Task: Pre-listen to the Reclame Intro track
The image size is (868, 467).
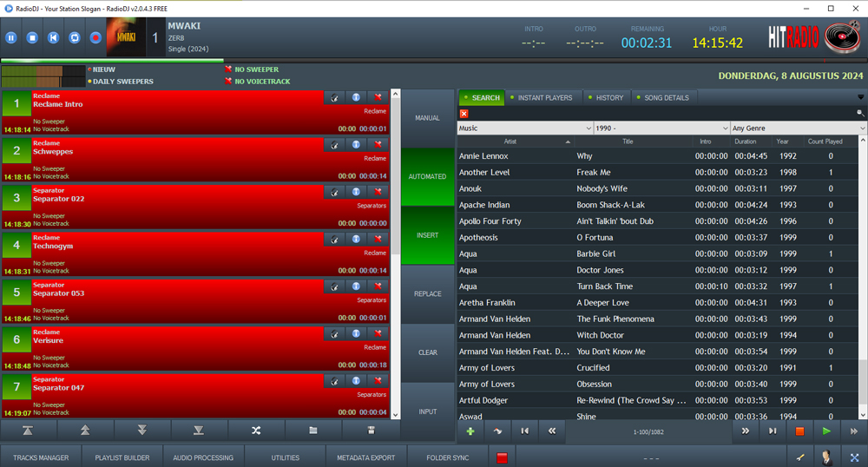Action: (x=334, y=97)
